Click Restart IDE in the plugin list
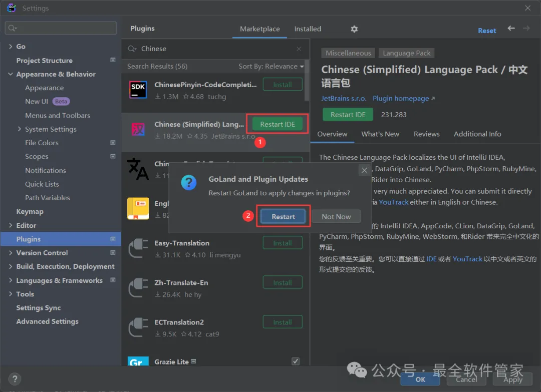 (278, 124)
